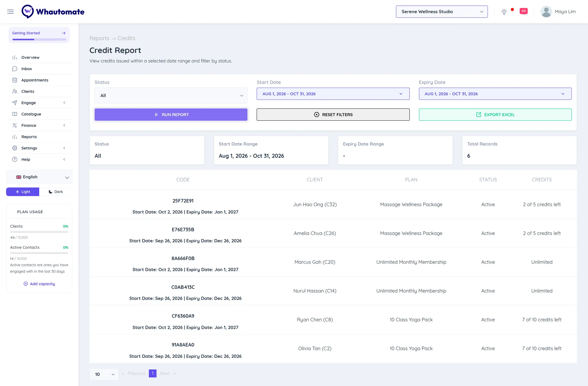The width and height of the screenshot is (588, 386).
Task: Open the Getting Started panel
Action: tap(39, 35)
